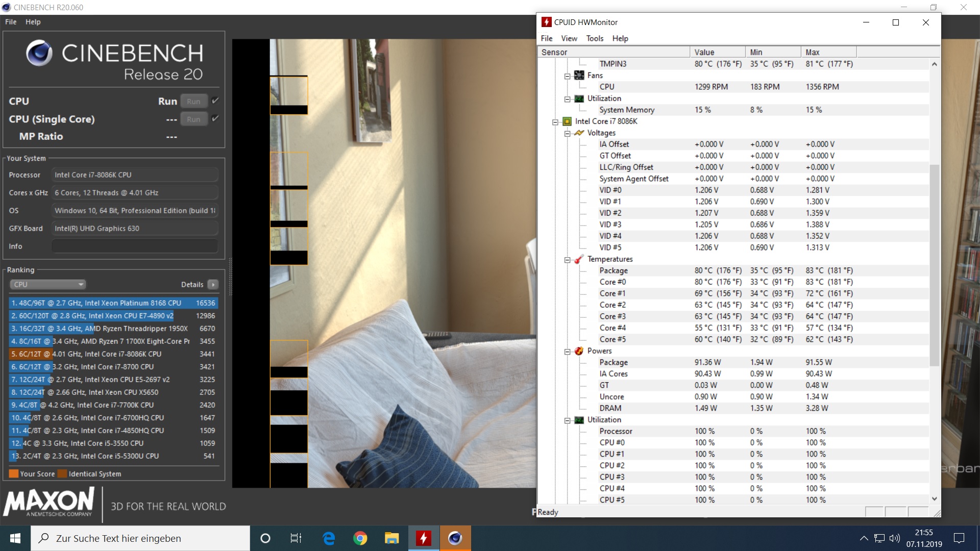The height and width of the screenshot is (551, 980).
Task: Click the Cinebench icon in taskbar
Action: (455, 538)
